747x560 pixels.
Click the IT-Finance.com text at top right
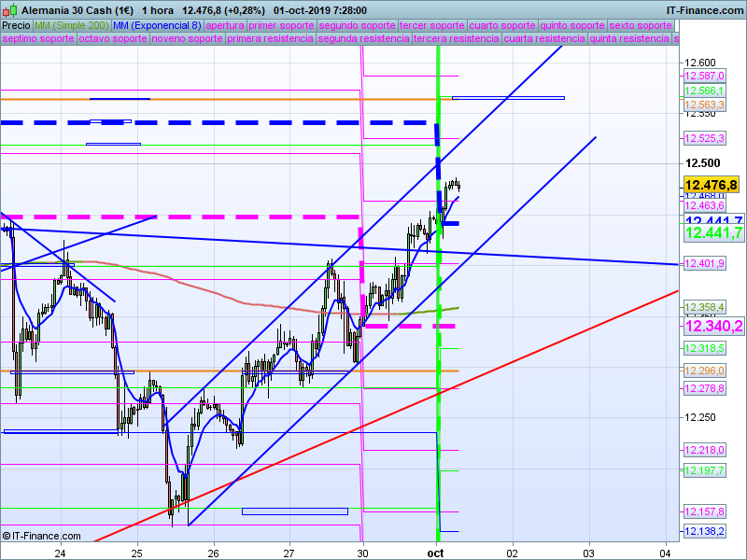click(705, 10)
